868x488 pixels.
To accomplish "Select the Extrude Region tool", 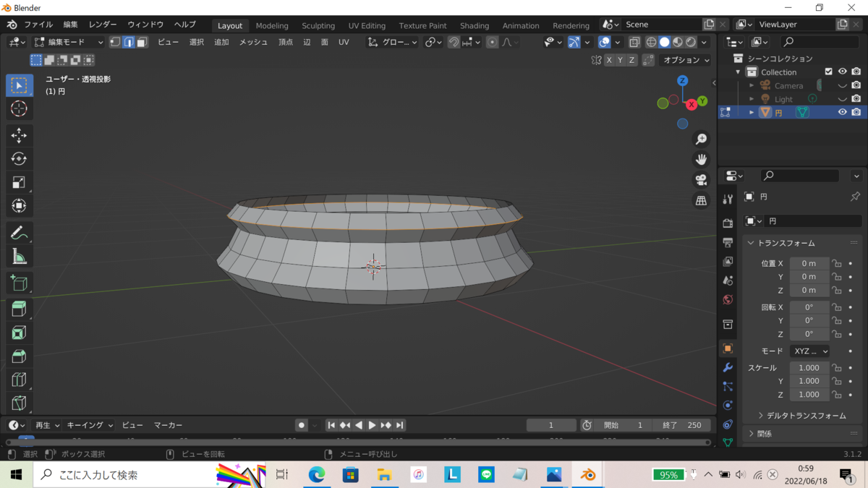I will (x=20, y=309).
